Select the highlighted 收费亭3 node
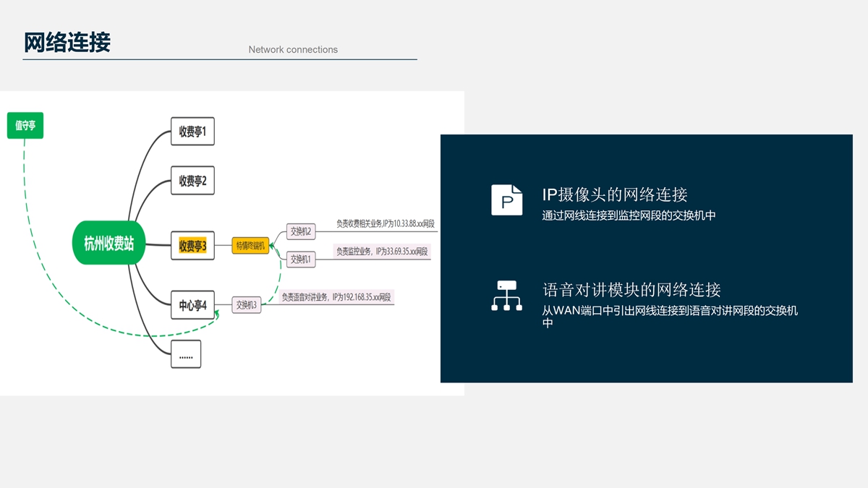This screenshot has height=488, width=868. pos(192,246)
